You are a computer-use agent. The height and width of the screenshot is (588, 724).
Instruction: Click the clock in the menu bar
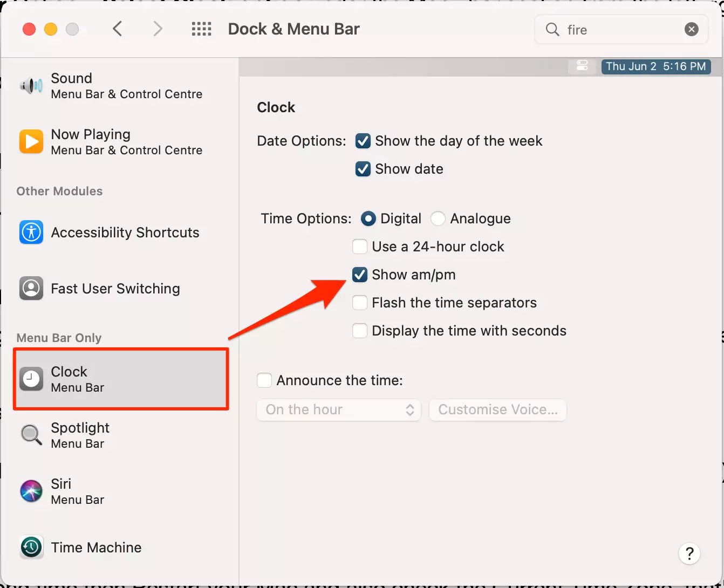pyautogui.click(x=655, y=66)
